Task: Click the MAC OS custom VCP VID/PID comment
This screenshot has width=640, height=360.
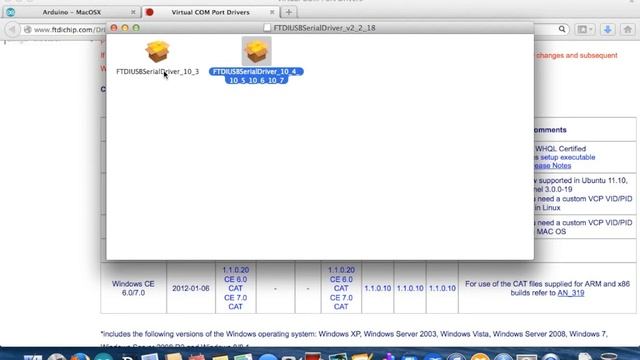Action: 583,227
